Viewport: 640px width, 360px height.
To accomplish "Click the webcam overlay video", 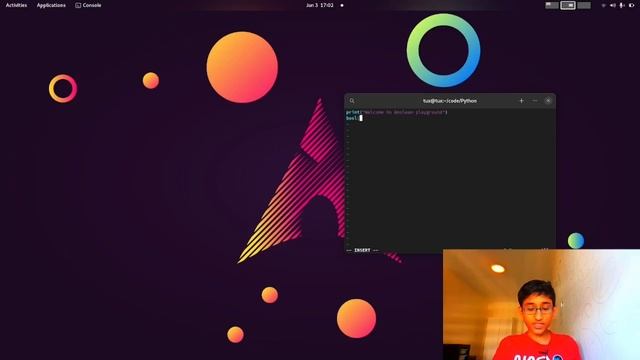I will 541,304.
